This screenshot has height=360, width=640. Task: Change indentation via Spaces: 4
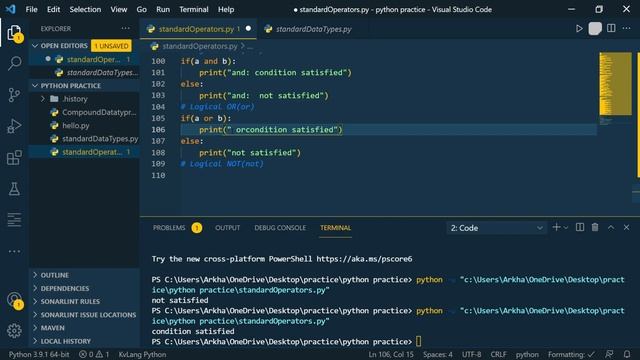(438, 354)
